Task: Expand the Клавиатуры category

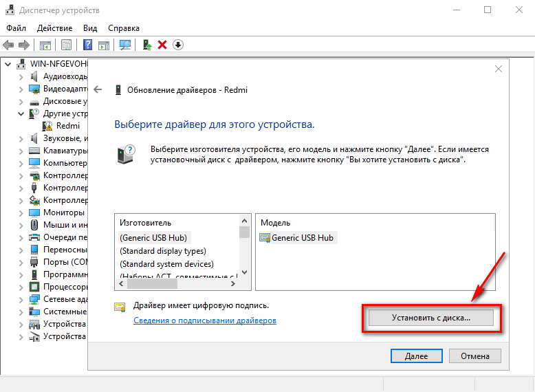Action: 21,151
